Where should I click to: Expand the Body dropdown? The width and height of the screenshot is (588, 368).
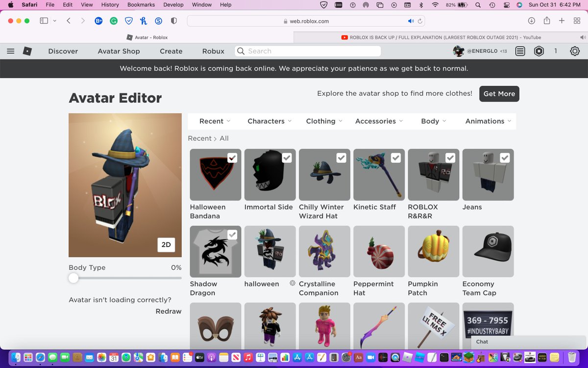click(x=434, y=121)
